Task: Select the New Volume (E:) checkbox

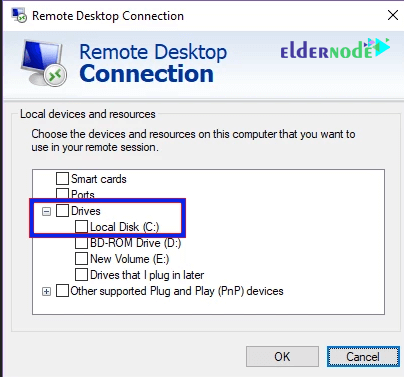Action: (81, 259)
